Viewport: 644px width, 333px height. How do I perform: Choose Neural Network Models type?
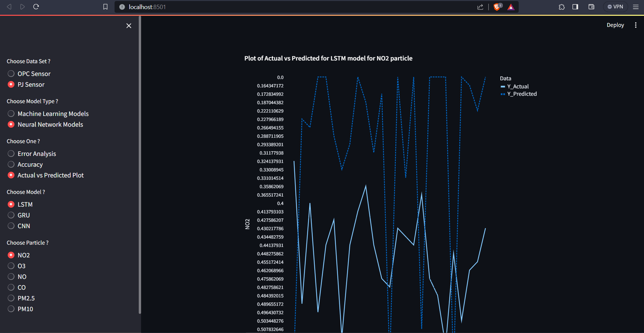click(45, 124)
